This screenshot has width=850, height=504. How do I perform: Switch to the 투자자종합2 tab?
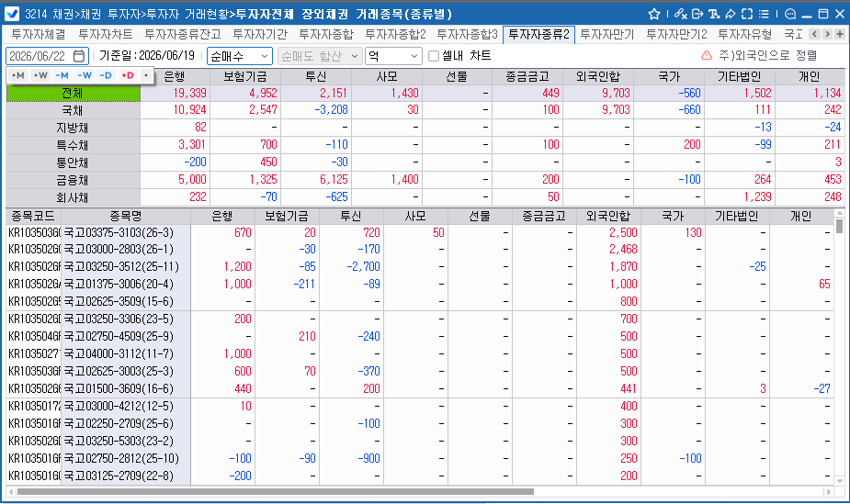pos(396,34)
